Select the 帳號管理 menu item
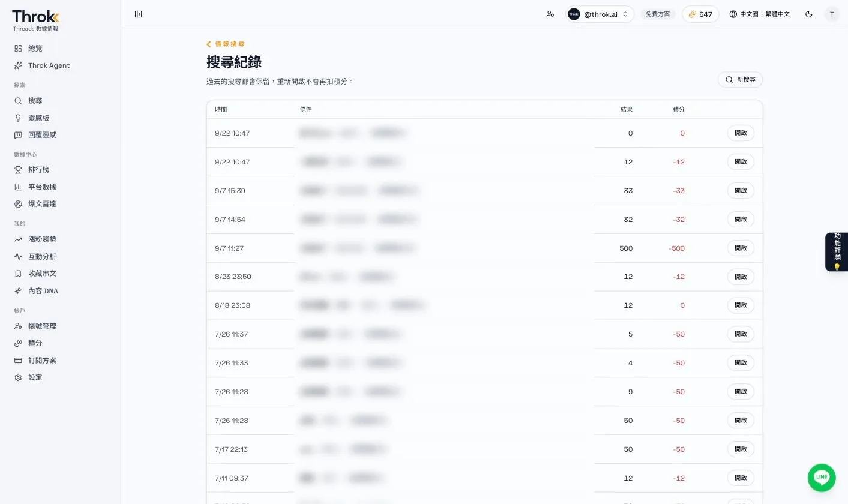 pos(60,326)
